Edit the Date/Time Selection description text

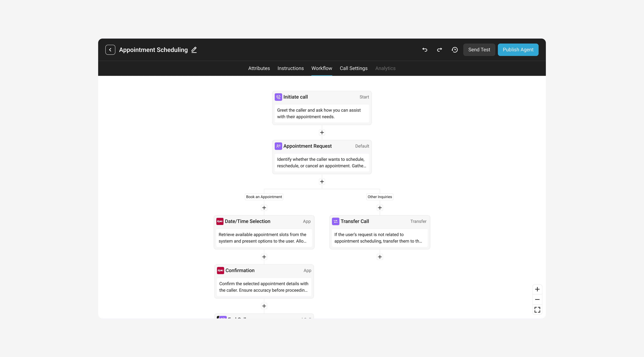pyautogui.click(x=264, y=238)
